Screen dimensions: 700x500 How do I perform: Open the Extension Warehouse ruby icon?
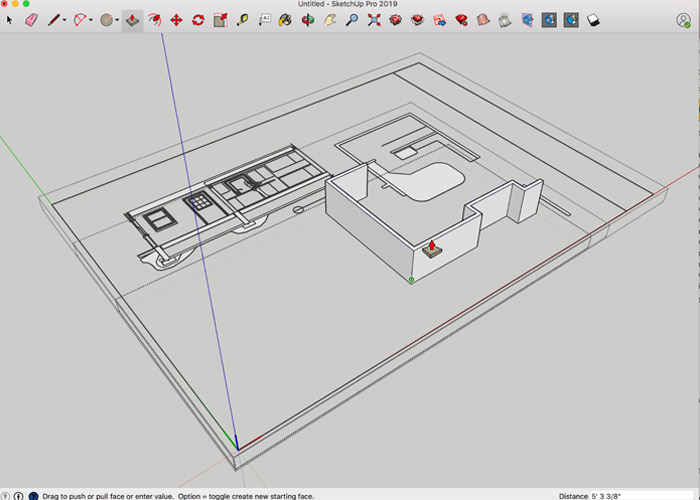click(x=461, y=20)
